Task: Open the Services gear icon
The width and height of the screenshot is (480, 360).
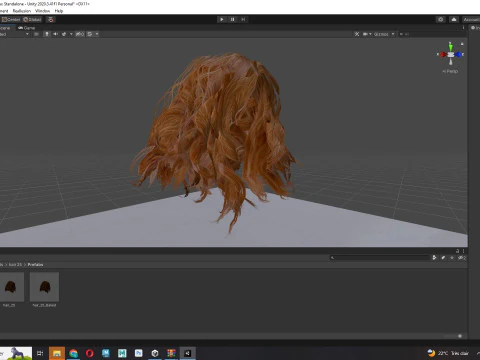Action: [441, 19]
